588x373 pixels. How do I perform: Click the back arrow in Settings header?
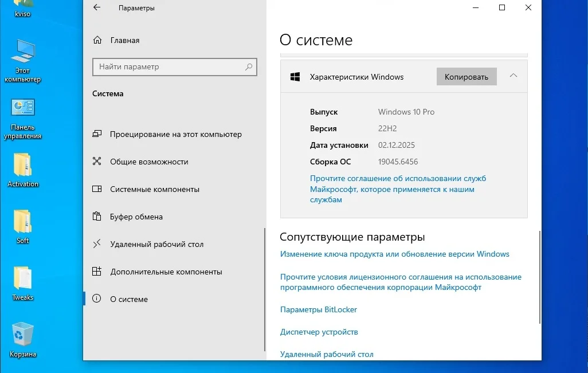coord(97,8)
